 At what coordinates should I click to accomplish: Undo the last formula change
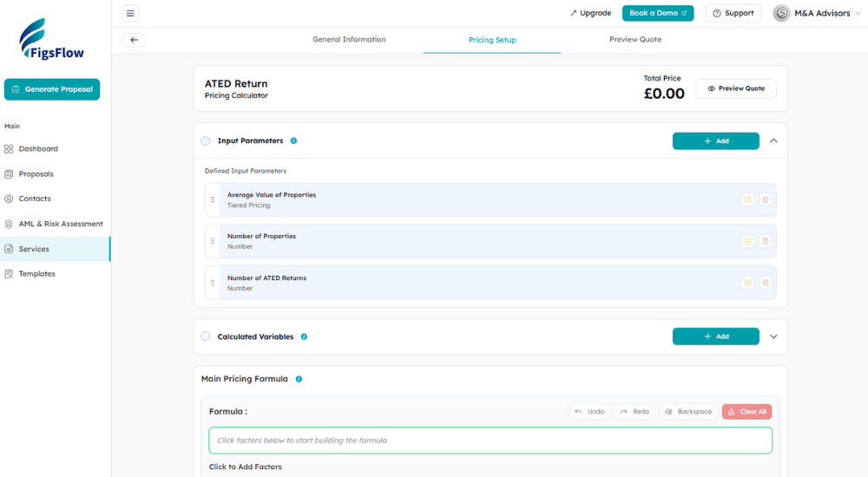tap(589, 412)
